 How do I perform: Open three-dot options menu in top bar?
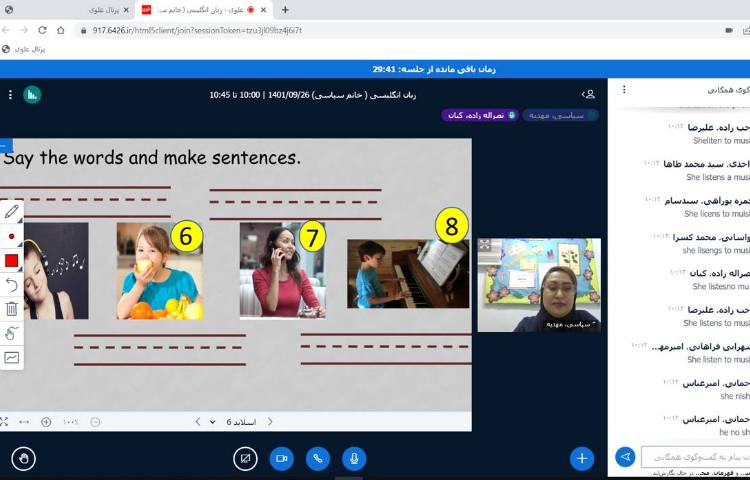pos(10,94)
